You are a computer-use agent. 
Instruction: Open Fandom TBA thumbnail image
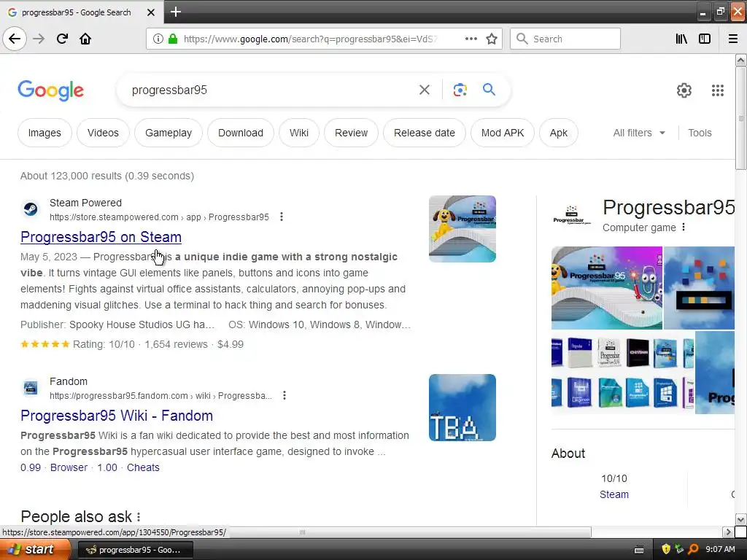(462, 408)
